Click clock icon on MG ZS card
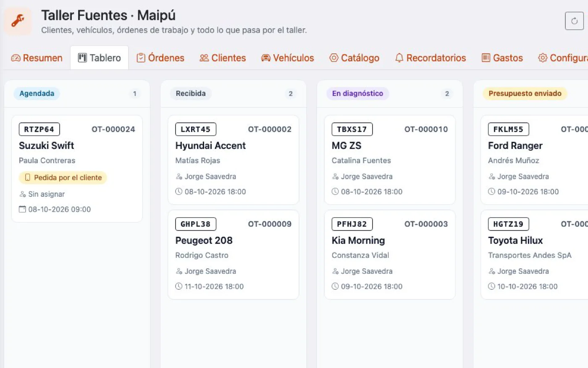Image resolution: width=588 pixels, height=368 pixels. click(335, 191)
